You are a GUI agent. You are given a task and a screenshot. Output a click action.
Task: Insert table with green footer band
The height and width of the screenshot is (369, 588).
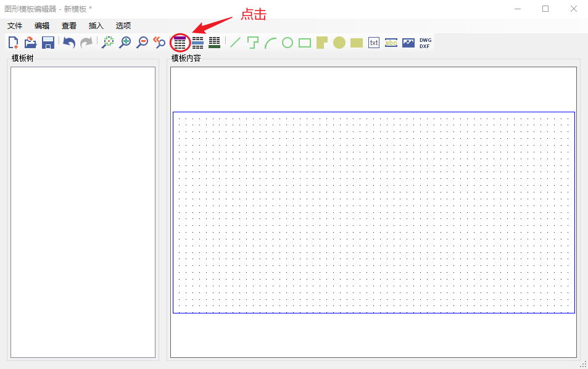click(x=215, y=43)
